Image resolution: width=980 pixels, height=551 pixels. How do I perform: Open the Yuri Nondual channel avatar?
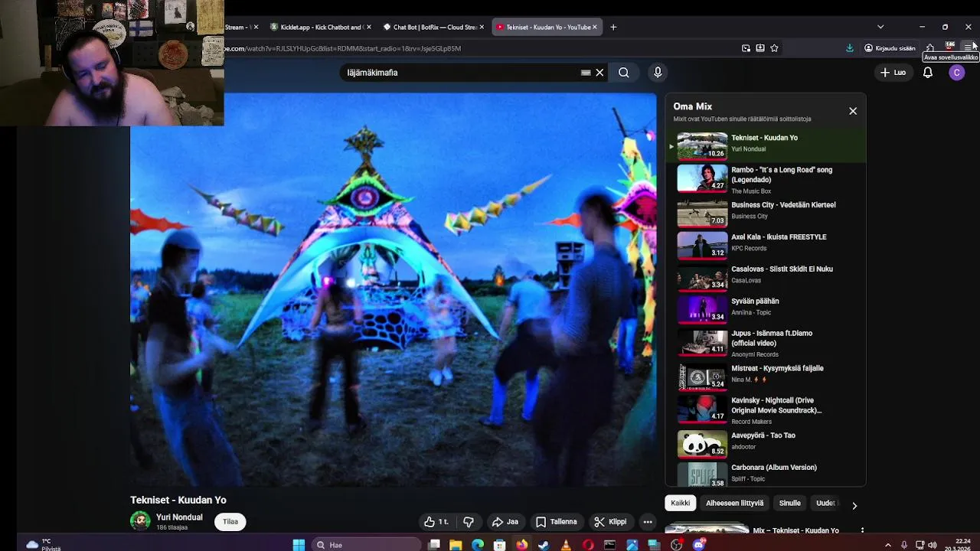coord(140,521)
